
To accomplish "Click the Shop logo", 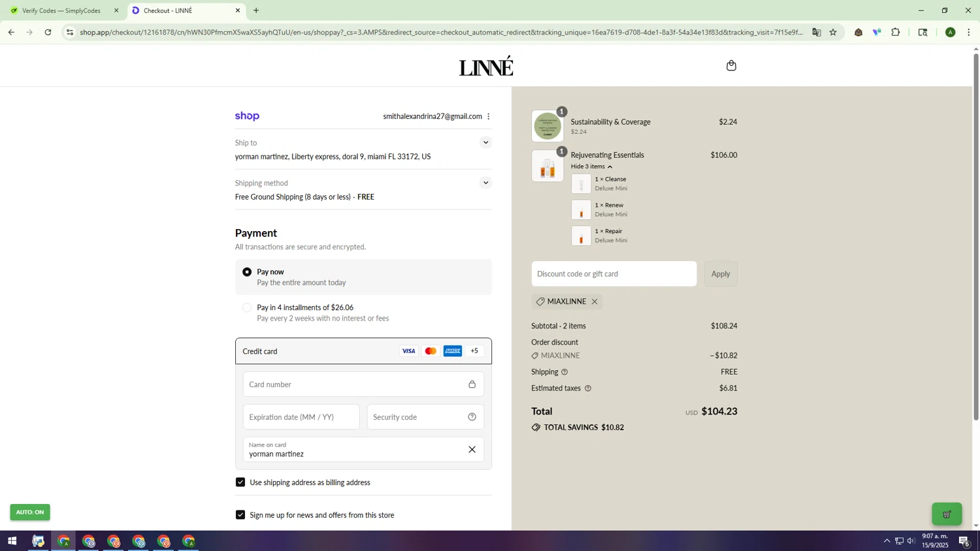I will [x=247, y=116].
